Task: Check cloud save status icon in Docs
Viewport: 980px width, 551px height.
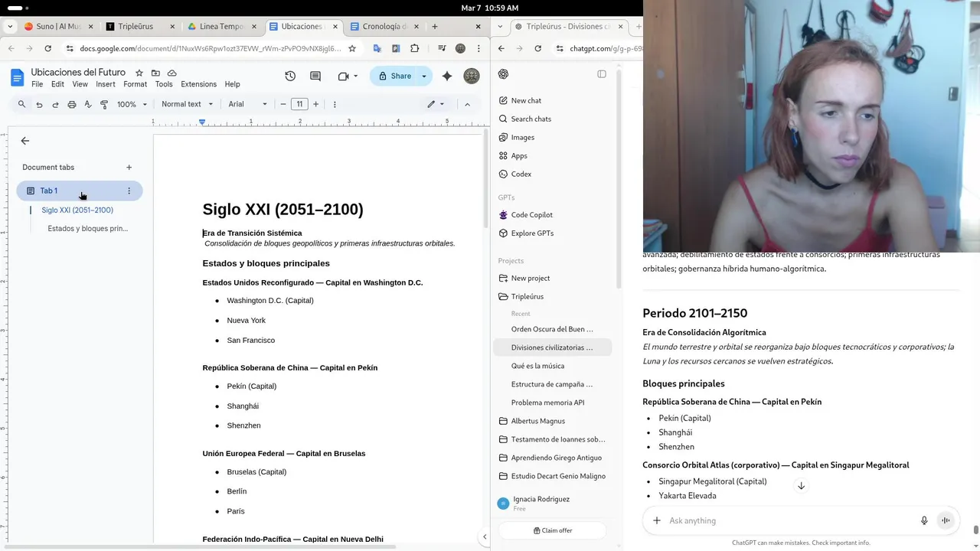Action: (172, 73)
